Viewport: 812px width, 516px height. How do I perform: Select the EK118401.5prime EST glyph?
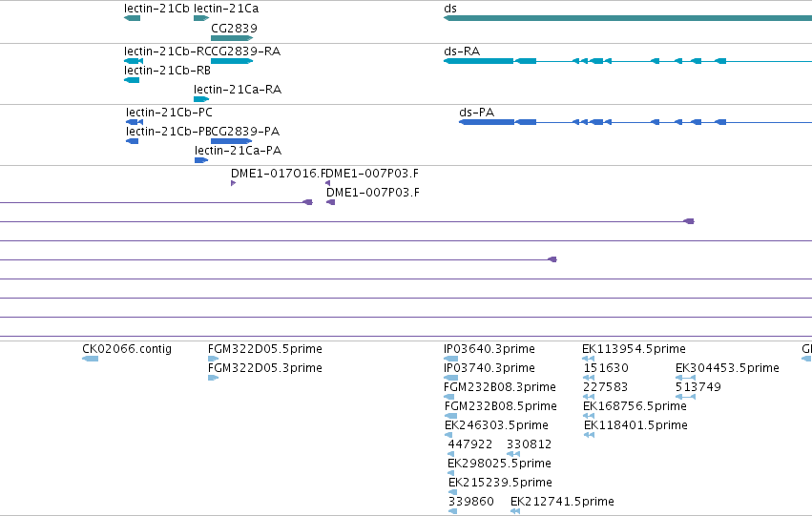click(590, 435)
